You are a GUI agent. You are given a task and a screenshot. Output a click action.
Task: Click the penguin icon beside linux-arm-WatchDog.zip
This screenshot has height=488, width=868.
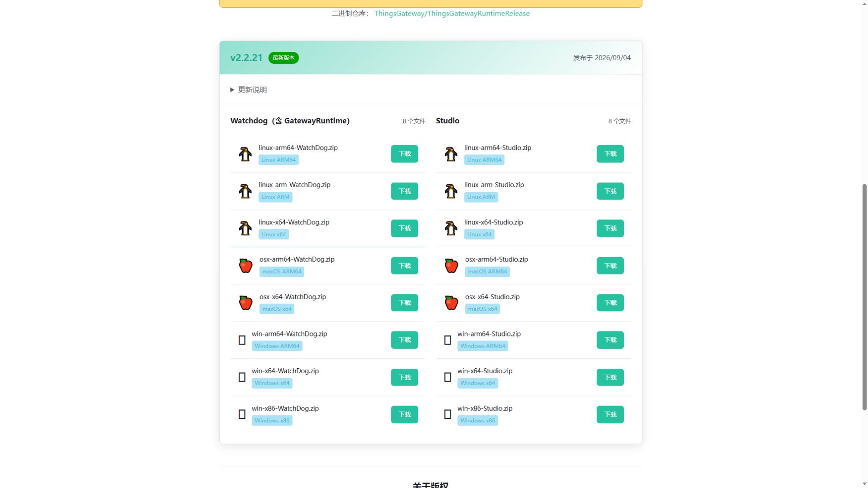[245, 191]
